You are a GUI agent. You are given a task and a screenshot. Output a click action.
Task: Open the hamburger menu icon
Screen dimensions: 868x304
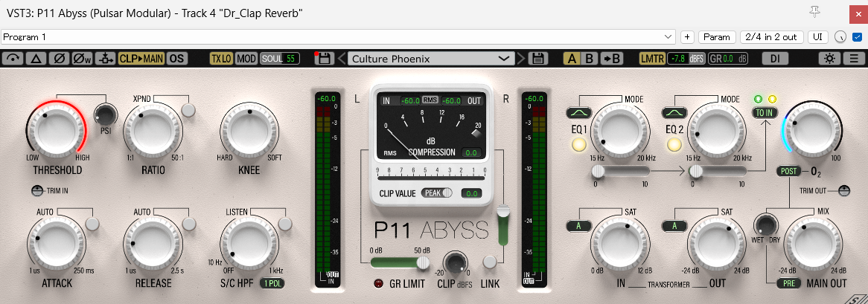(x=854, y=59)
